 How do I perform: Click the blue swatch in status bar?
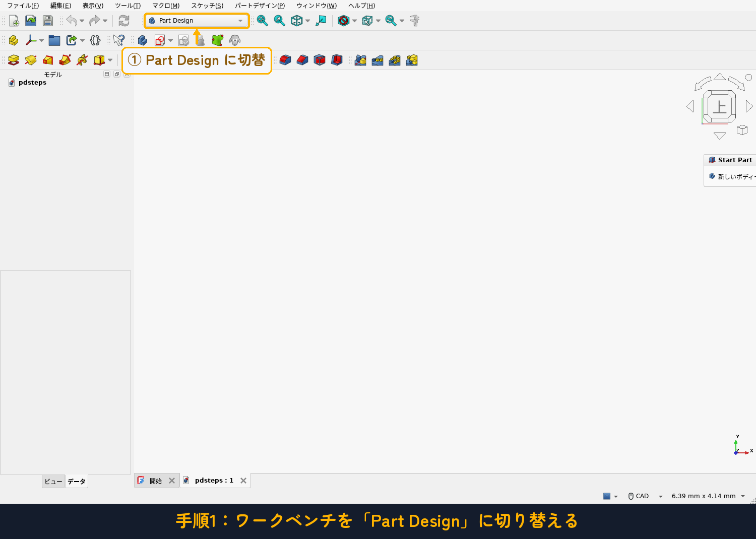click(x=607, y=496)
